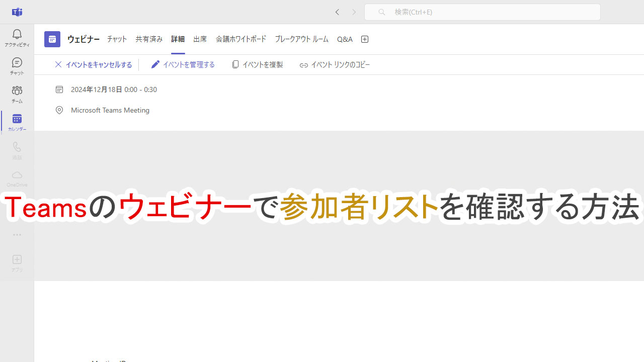Copy the event link via イベント リンクのコピー
Screen dimensions: 644x362
(334, 64)
